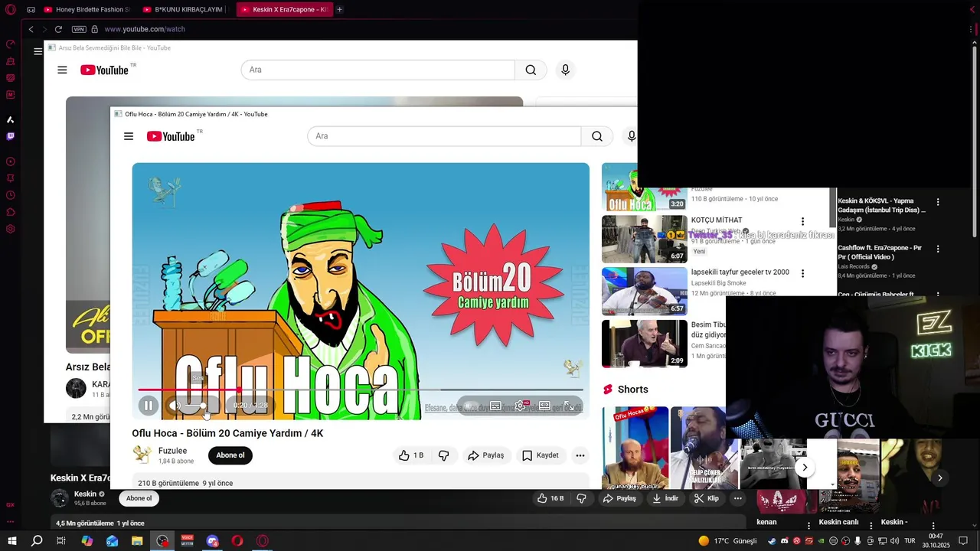The width and height of the screenshot is (980, 551).
Task: Dislike the Oflu Hoca video
Action: click(443, 455)
